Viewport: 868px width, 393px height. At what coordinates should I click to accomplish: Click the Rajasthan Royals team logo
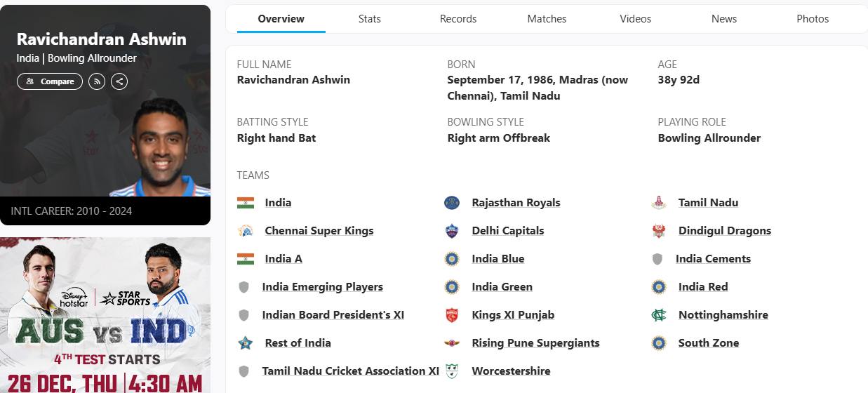(452, 203)
